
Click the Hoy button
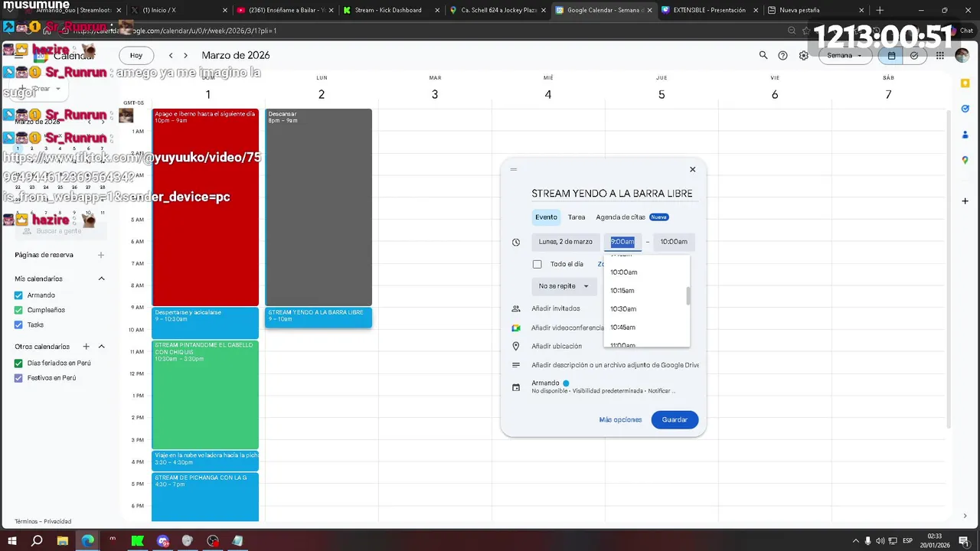click(136, 55)
